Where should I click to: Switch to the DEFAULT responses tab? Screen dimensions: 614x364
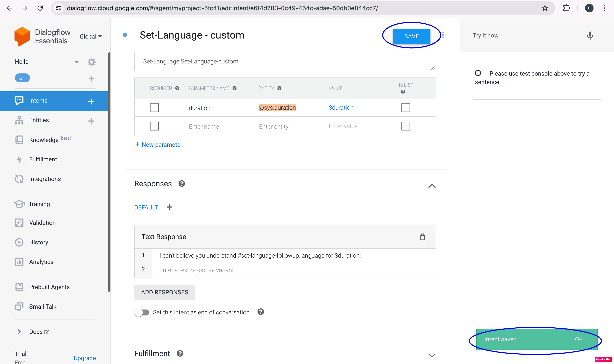[146, 207]
